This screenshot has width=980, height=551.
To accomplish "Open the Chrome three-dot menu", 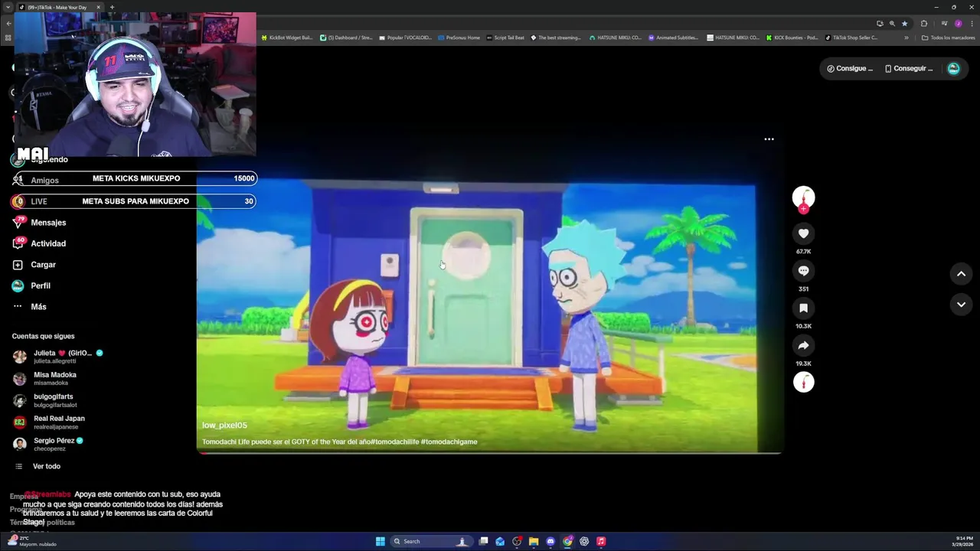I will 972,24.
